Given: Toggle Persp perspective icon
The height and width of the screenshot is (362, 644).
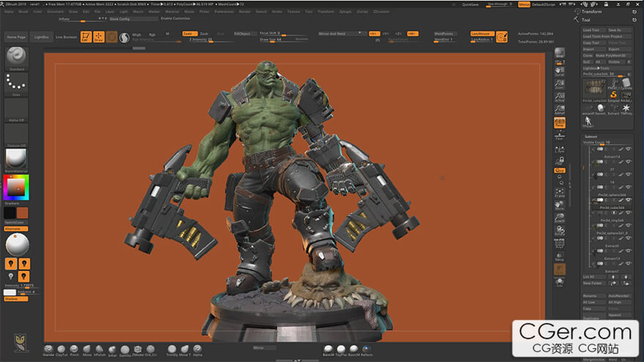Looking at the screenshot, I should coord(559,122).
